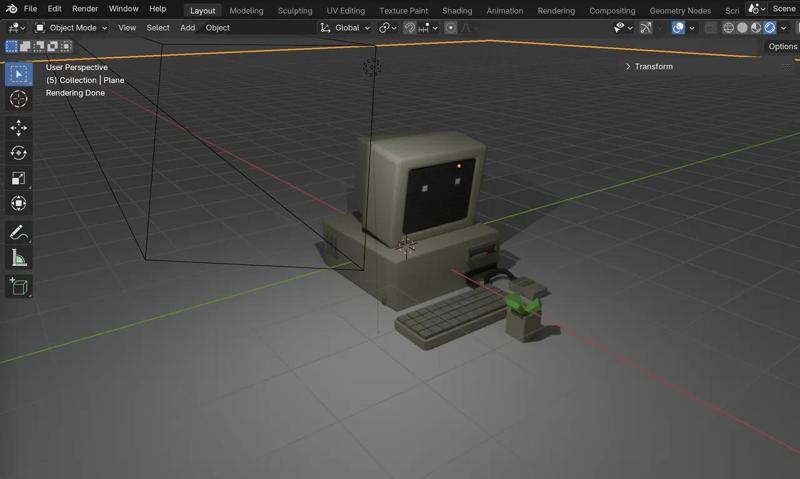This screenshot has width=800, height=479.
Task: Click the Blender logo icon
Action: click(x=11, y=9)
